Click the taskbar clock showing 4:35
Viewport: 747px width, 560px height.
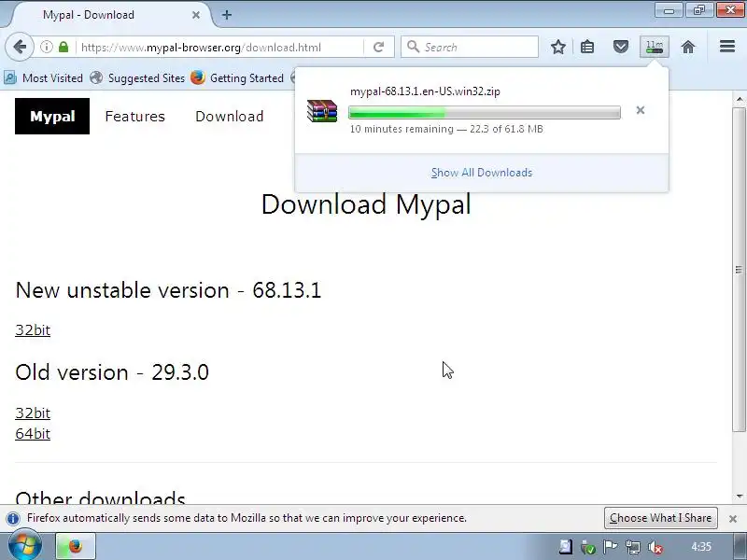click(x=701, y=547)
